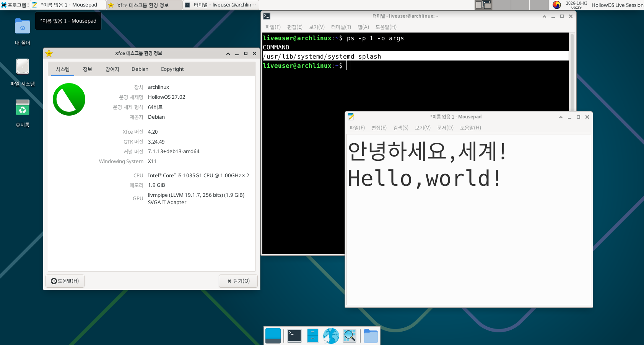Launch the terminal emulator from dock
The image size is (644, 345).
pyautogui.click(x=294, y=336)
